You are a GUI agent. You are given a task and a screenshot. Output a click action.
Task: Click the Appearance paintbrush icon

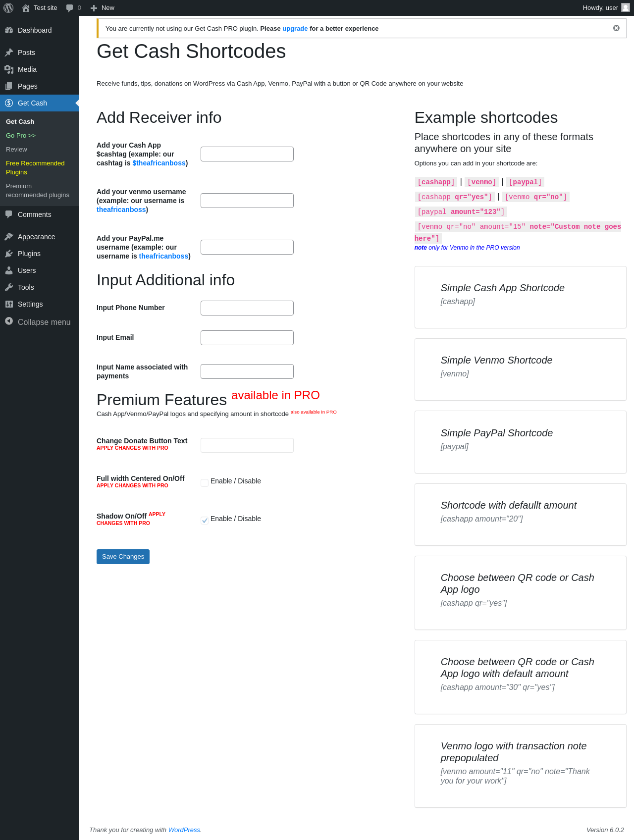(x=9, y=237)
